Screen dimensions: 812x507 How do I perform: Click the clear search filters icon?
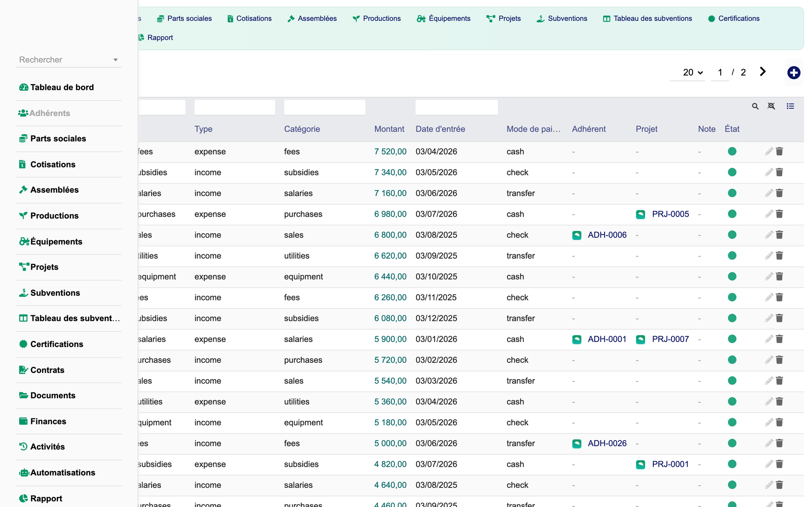point(772,106)
